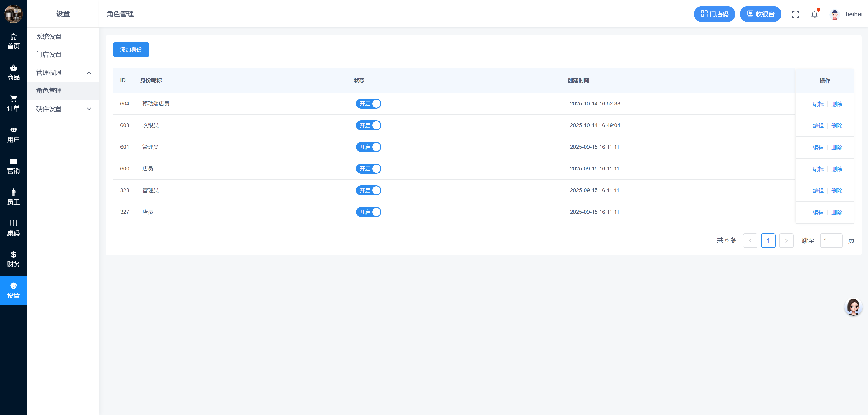Open 订单 orders cart icon

tap(14, 103)
